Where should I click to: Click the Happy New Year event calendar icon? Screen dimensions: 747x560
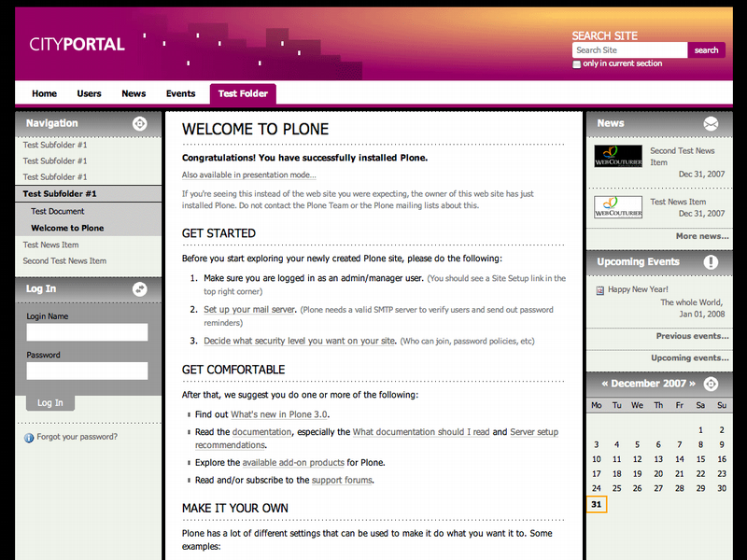tap(599, 290)
